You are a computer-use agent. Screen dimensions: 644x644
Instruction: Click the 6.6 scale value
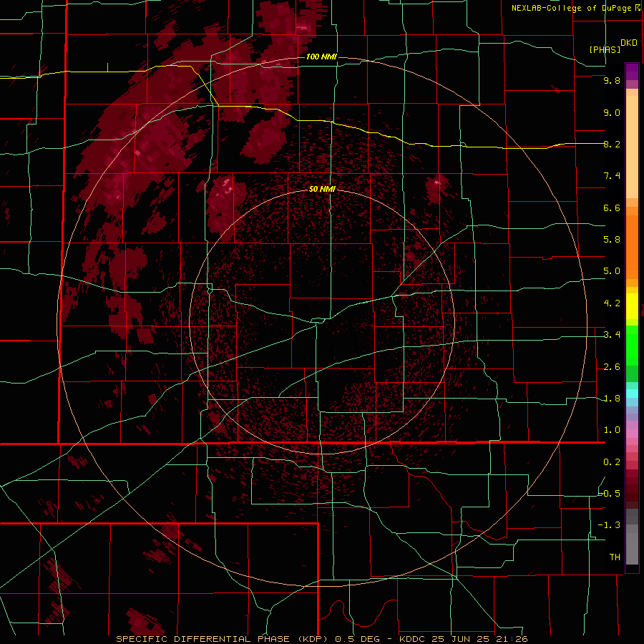612,208
